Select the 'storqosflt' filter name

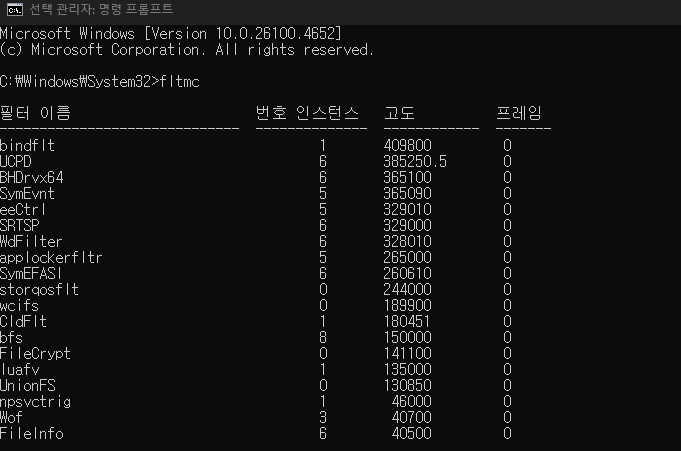(40, 289)
